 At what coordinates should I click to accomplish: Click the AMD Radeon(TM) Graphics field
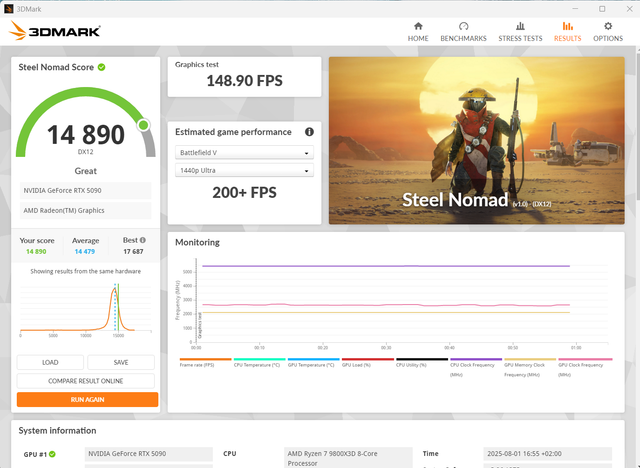click(x=85, y=211)
